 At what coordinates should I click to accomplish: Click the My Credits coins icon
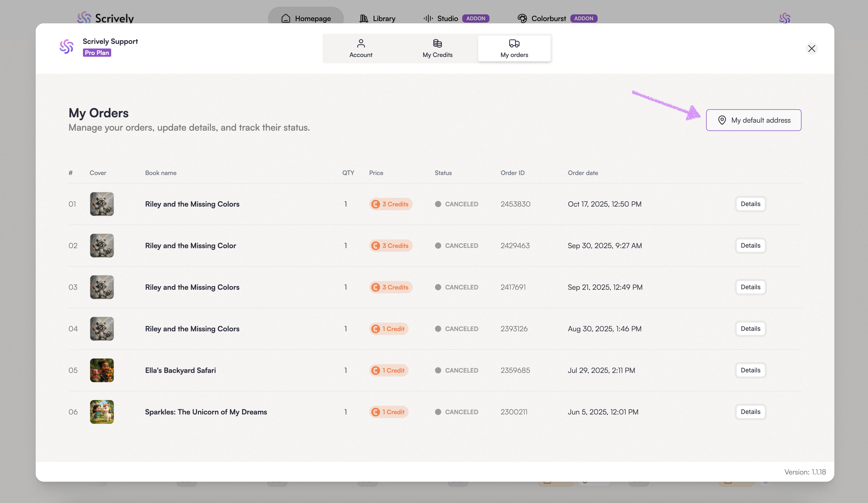(x=437, y=43)
